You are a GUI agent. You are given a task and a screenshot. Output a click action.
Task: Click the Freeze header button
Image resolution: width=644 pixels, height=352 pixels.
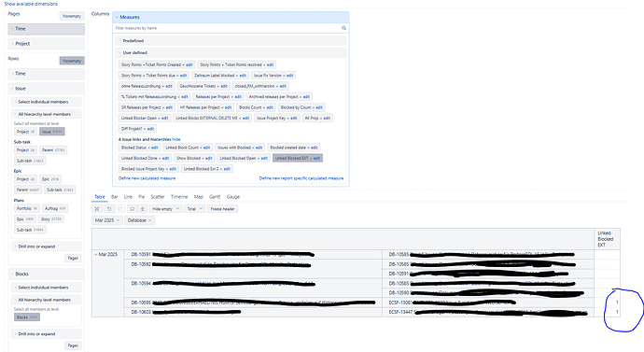(223, 209)
